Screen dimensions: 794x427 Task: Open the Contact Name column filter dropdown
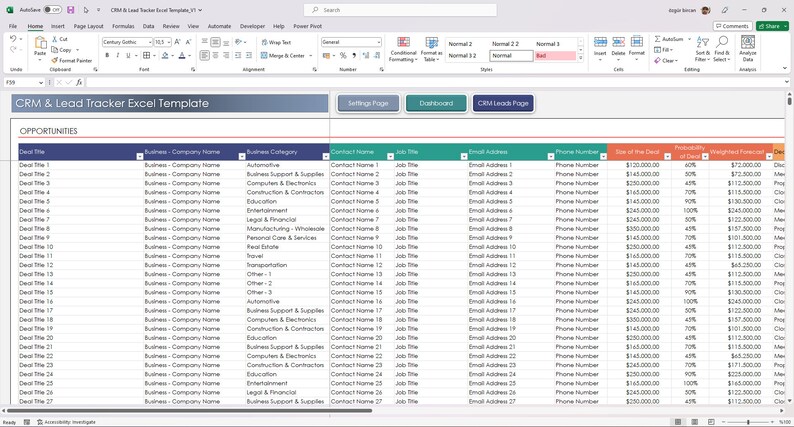390,157
